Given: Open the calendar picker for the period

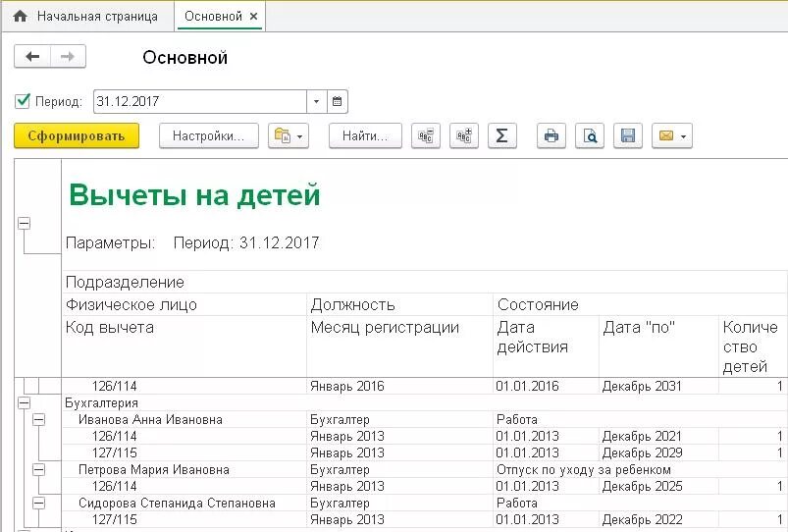Looking at the screenshot, I should point(338,101).
